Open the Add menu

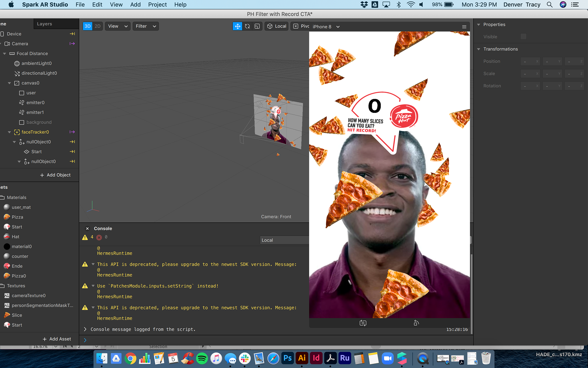point(135,5)
